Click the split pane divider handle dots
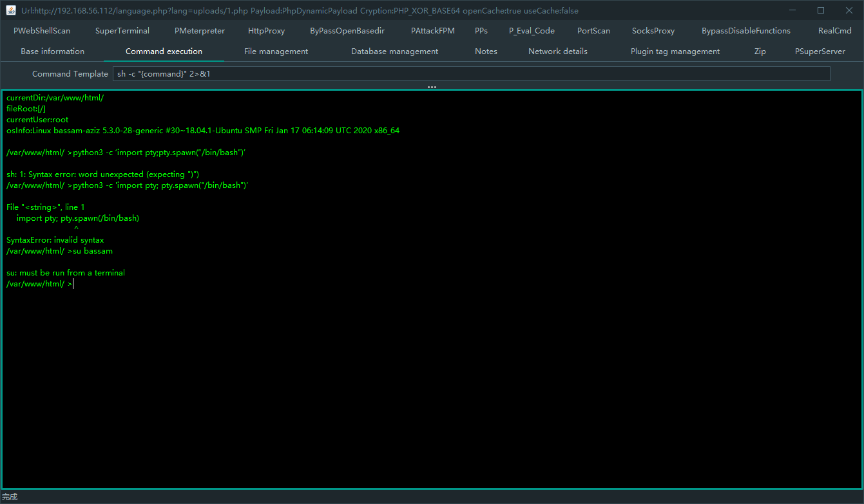 tap(432, 86)
